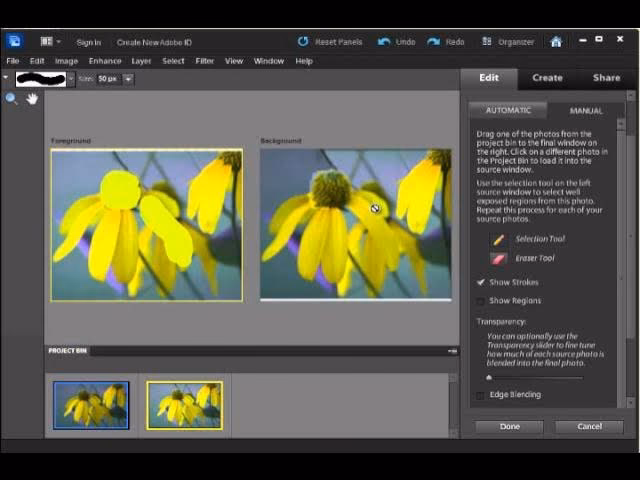
Task: Click the Organizer button label
Action: pos(516,42)
